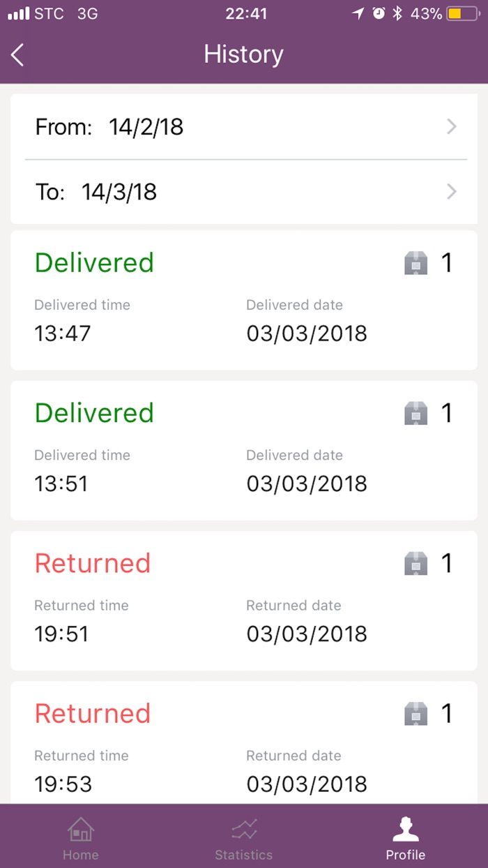
Task: Open the Home tab icon
Action: pyautogui.click(x=81, y=830)
